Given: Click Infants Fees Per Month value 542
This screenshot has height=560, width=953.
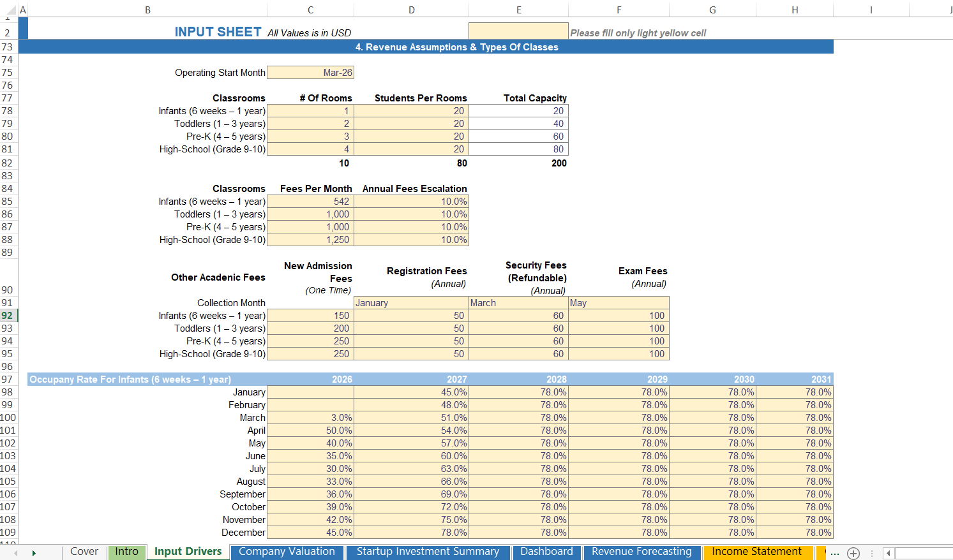Looking at the screenshot, I should 310,202.
